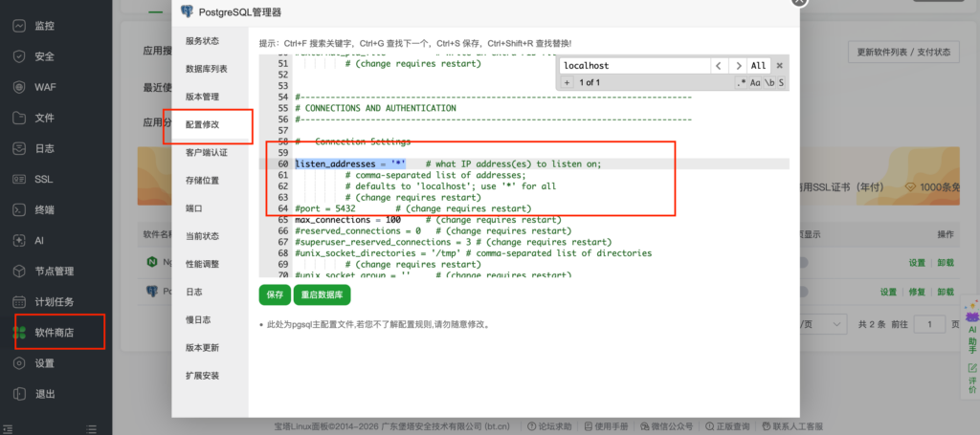The image size is (980, 435).
Task: Switch to 数据库列表 tab
Action: click(x=207, y=69)
